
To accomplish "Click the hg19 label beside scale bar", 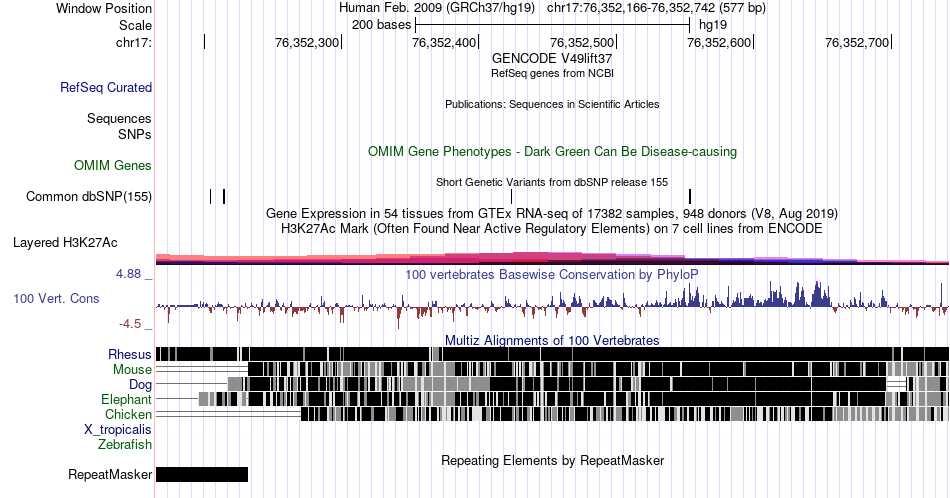I will 713,25.
